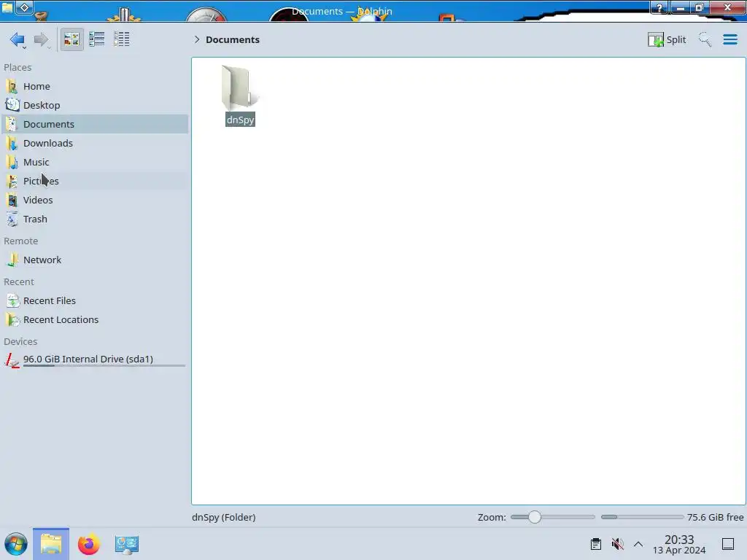Viewport: 747px width, 560px height.
Task: Open the hamburger menu
Action: [729, 39]
